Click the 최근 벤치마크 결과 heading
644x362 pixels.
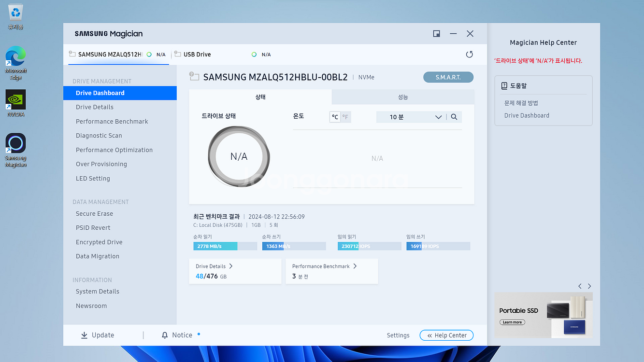(x=216, y=217)
